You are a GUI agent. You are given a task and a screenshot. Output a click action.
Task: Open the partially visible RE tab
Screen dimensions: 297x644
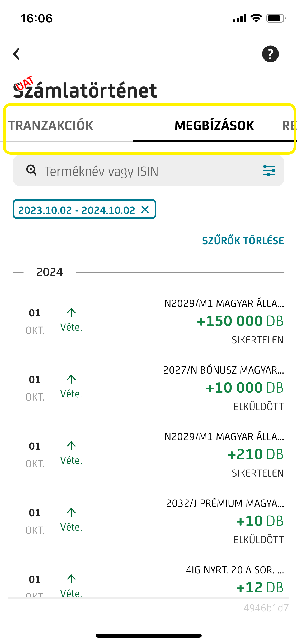(289, 126)
